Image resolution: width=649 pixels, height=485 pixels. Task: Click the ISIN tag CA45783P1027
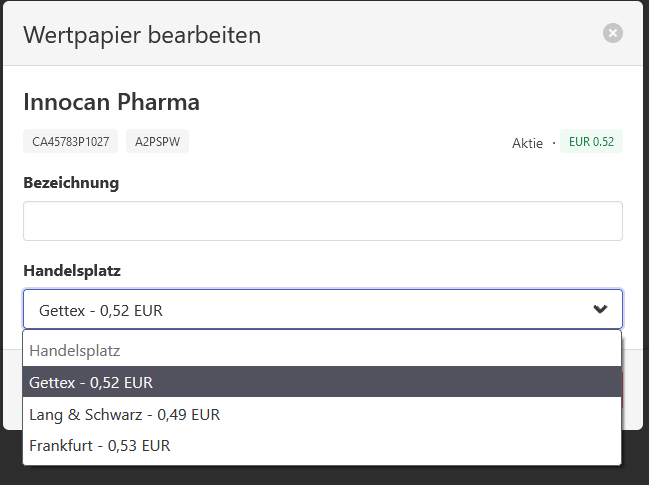click(70, 142)
